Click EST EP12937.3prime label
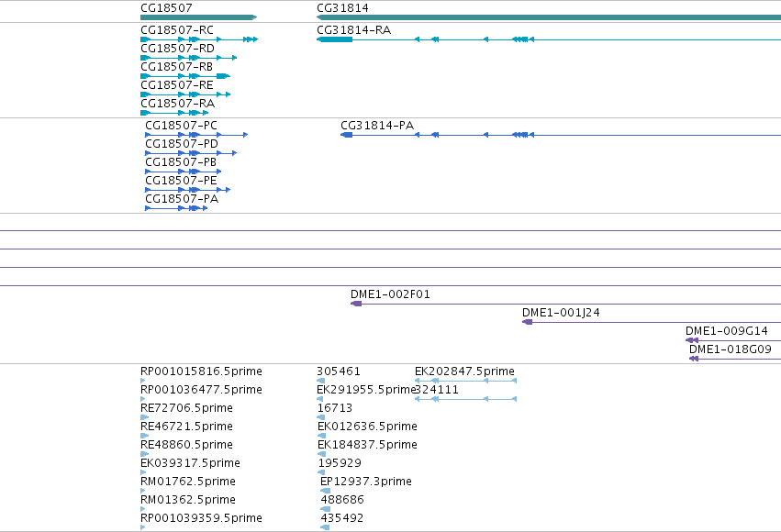The image size is (781, 532). pos(366,482)
